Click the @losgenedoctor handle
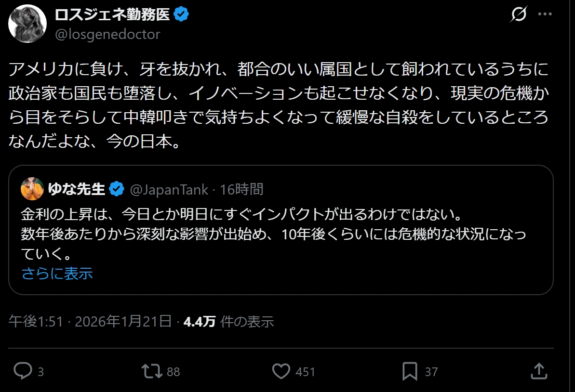 click(107, 35)
